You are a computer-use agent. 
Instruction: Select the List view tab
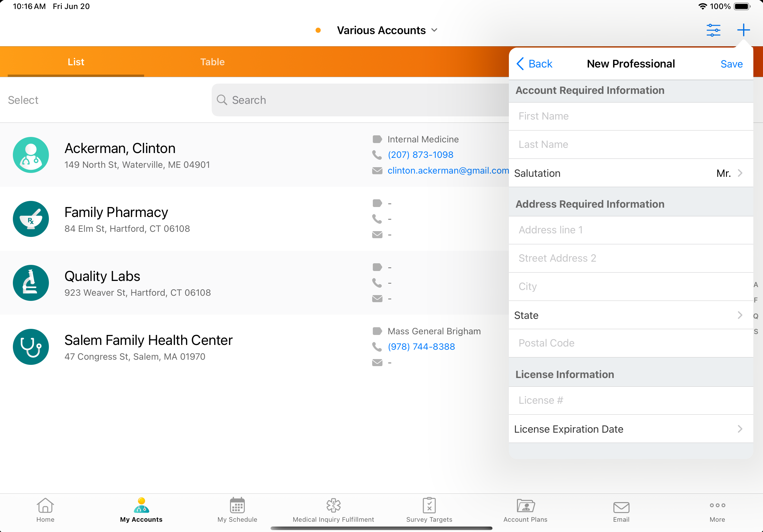click(76, 62)
